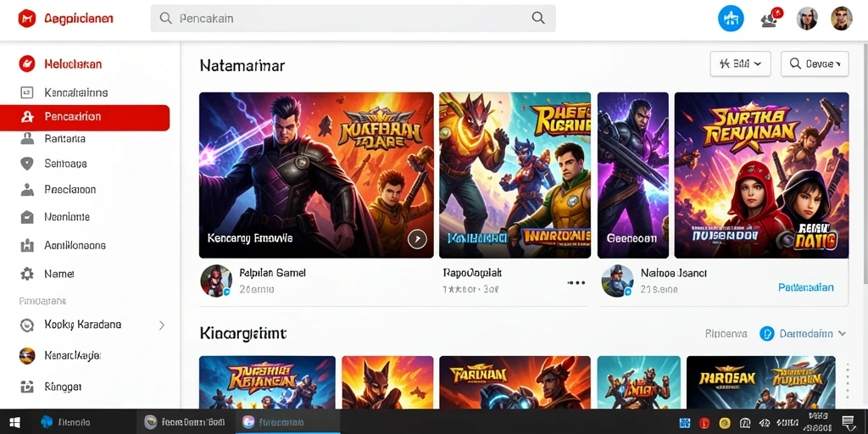
Task: Click the Sentoaqa shield icon
Action: [x=26, y=164]
